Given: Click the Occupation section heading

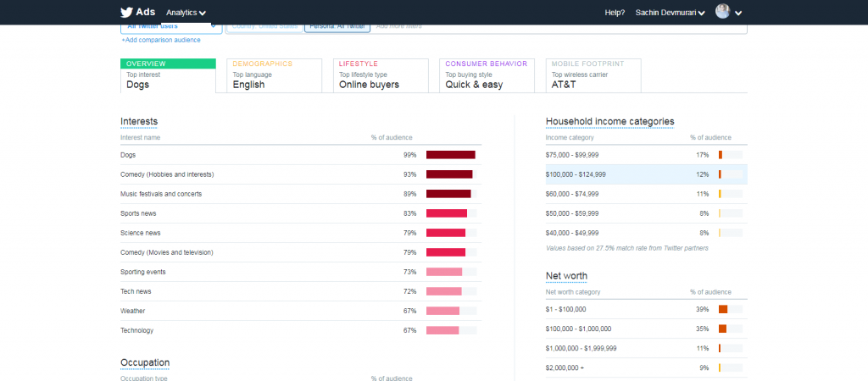Looking at the screenshot, I should (145, 362).
